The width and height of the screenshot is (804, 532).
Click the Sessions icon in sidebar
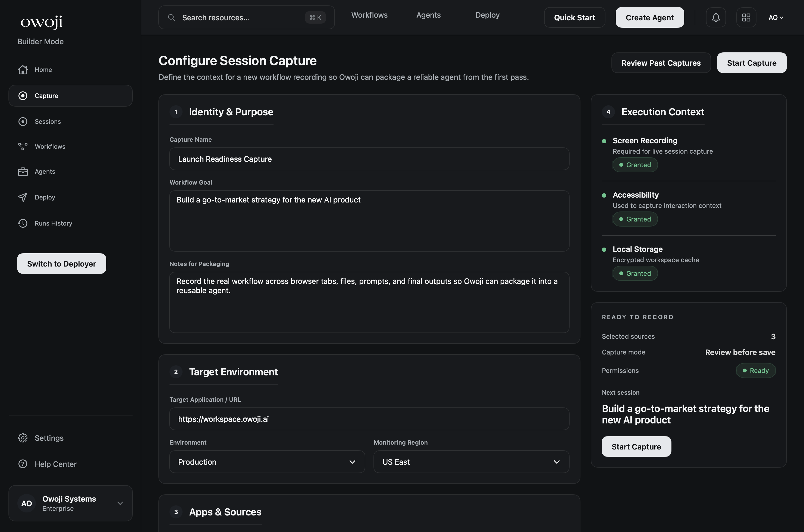pyautogui.click(x=23, y=122)
